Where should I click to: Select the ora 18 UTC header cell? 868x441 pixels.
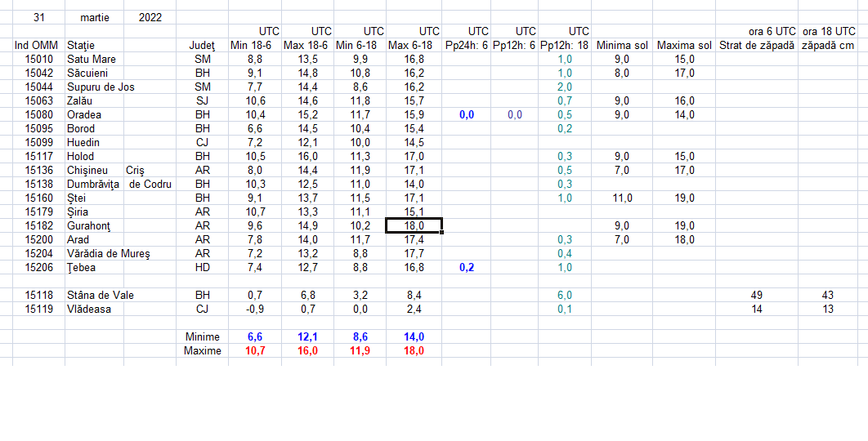pyautogui.click(x=828, y=31)
